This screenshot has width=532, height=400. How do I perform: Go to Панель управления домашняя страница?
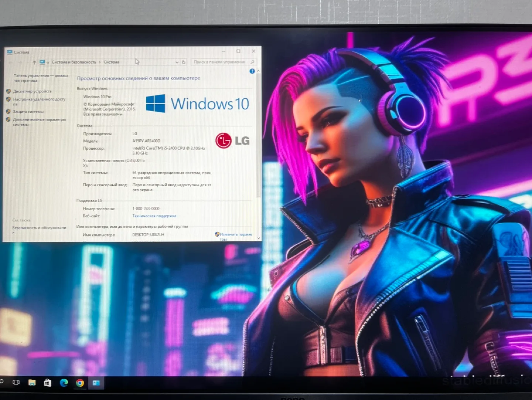(x=41, y=78)
